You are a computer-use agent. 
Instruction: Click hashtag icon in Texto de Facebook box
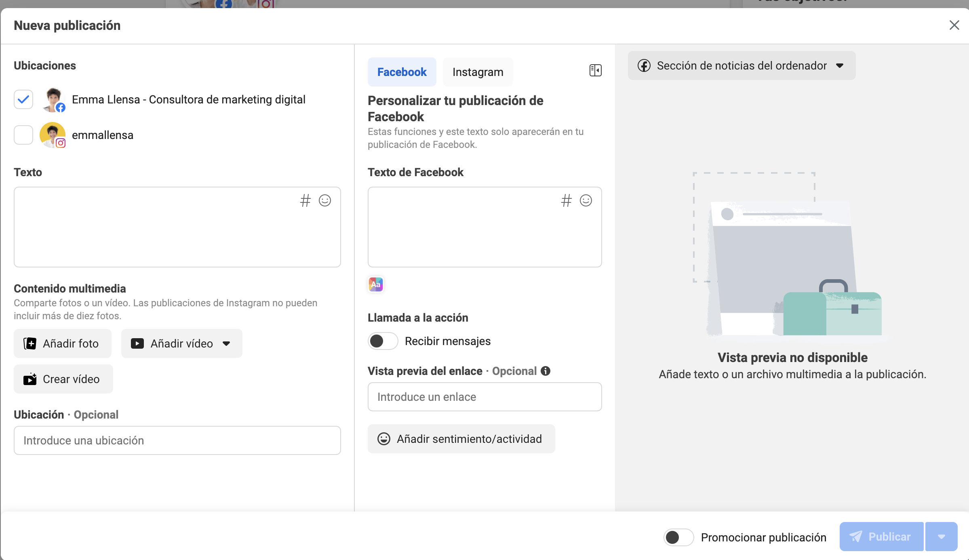tap(567, 200)
